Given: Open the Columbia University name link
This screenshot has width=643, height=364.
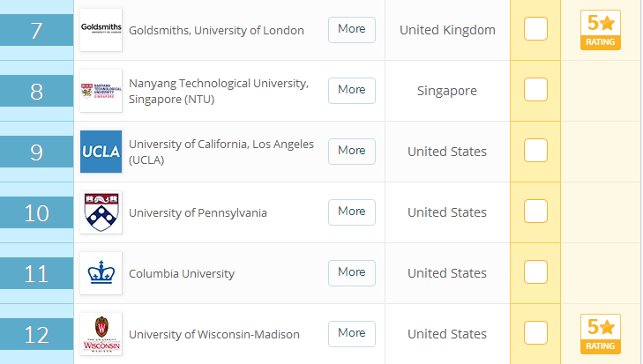Looking at the screenshot, I should coord(182,274).
